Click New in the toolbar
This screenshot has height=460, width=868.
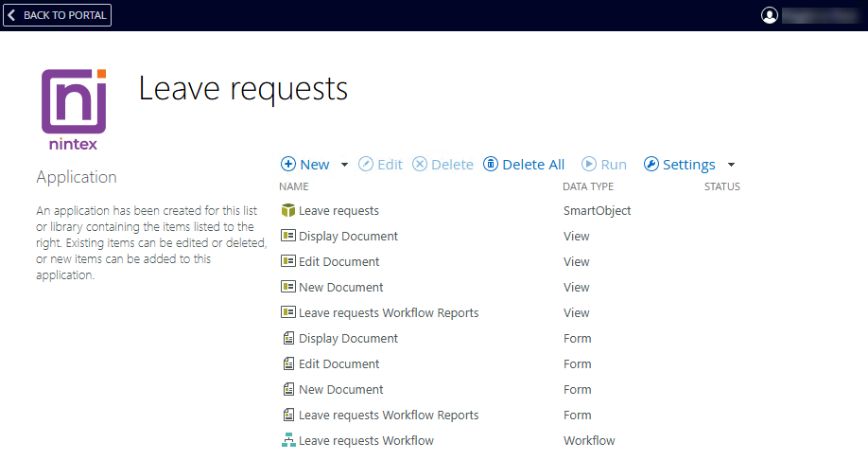[x=305, y=165]
